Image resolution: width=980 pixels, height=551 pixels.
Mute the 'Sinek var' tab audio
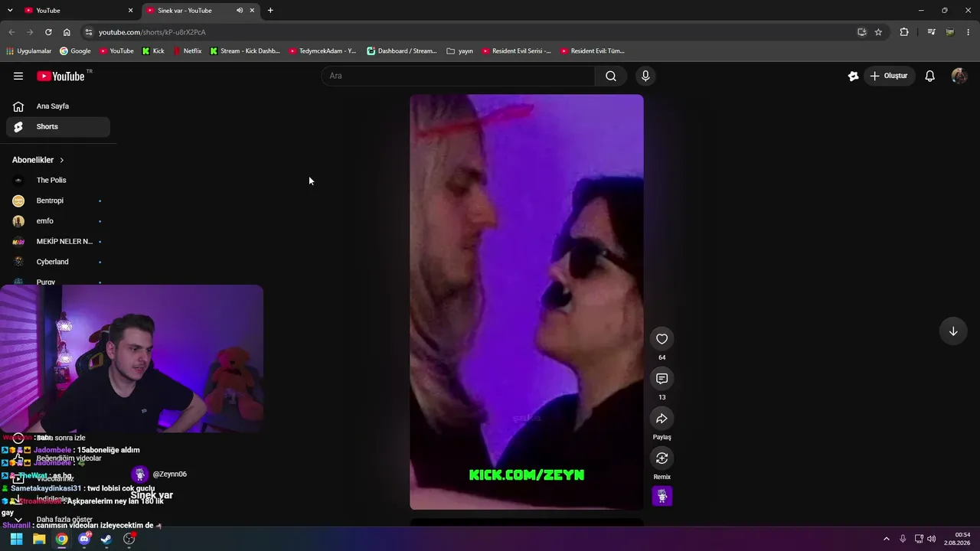(x=240, y=11)
